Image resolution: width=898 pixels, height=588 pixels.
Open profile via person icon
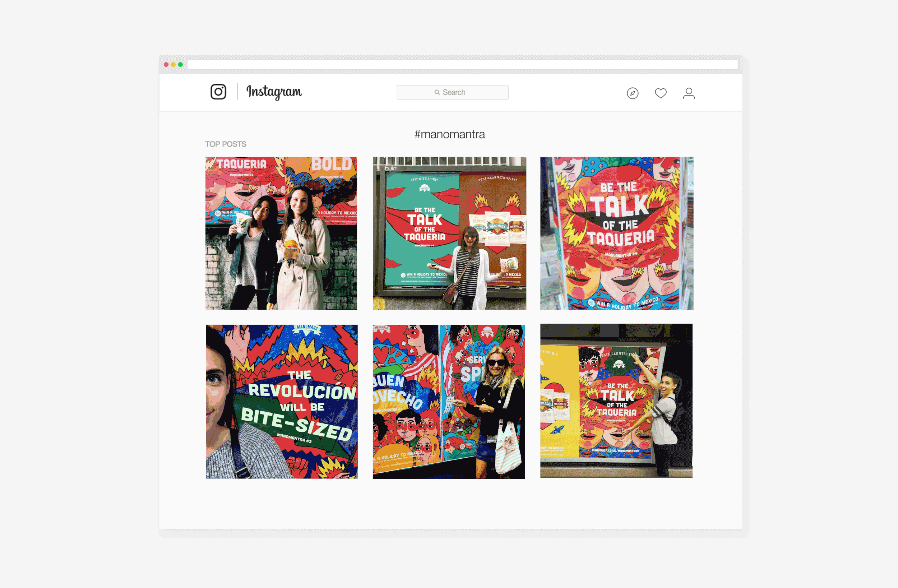689,93
